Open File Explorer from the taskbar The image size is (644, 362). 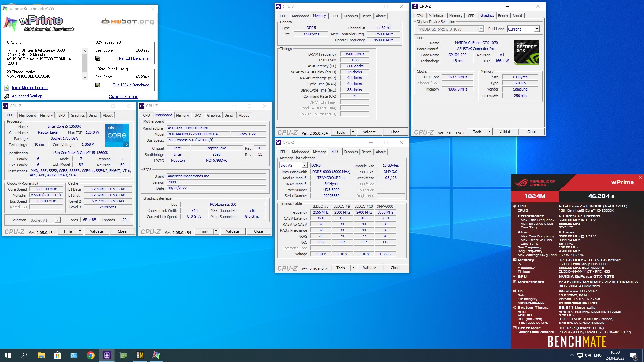41,355
